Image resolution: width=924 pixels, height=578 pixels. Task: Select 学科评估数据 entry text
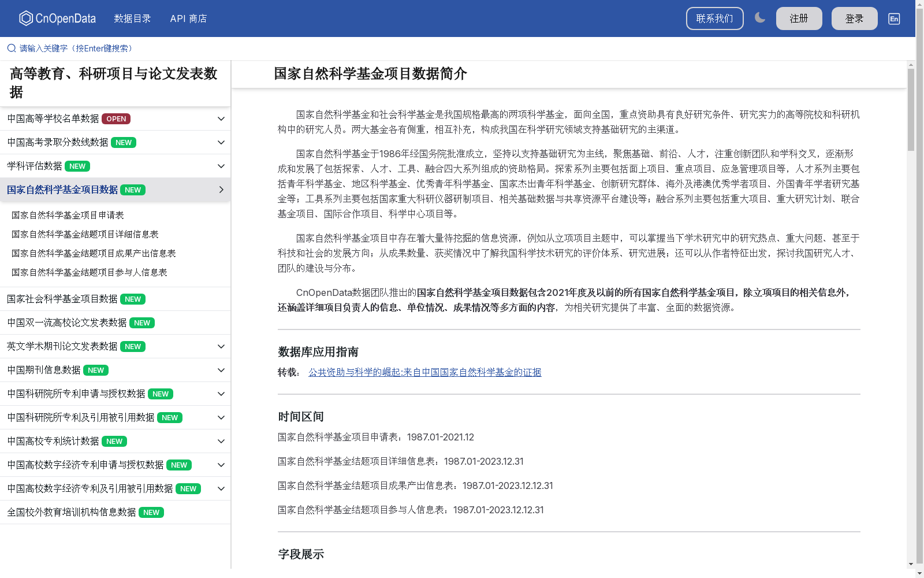click(x=35, y=166)
